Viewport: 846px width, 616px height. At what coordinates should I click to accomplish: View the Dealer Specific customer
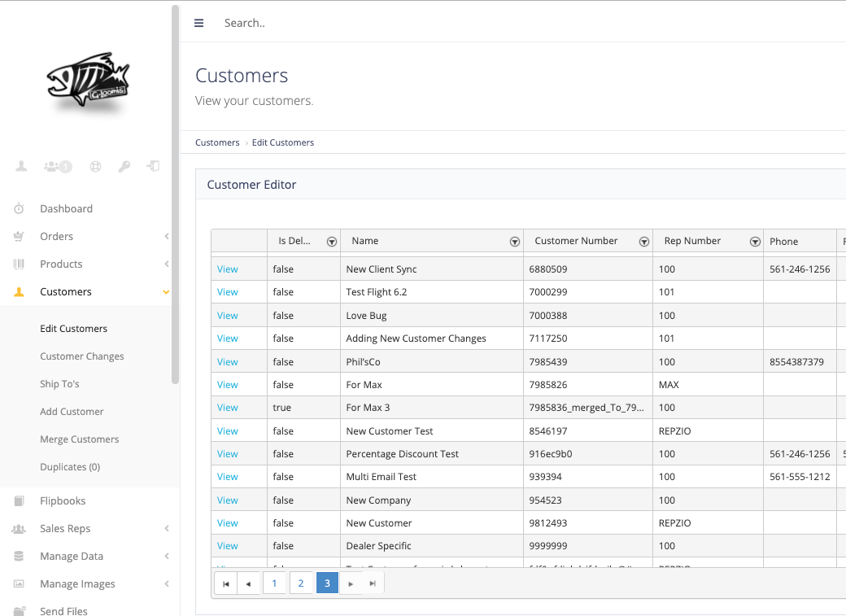click(x=227, y=546)
